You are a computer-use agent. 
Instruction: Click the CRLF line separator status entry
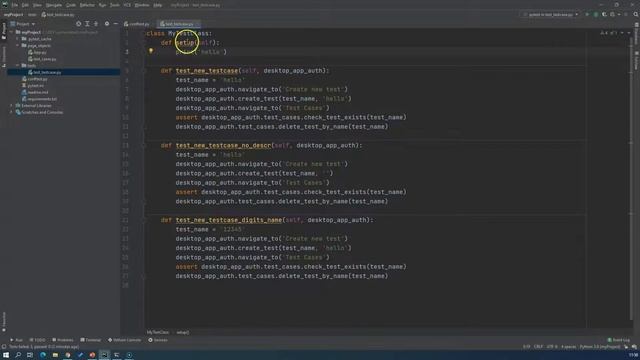(538, 347)
